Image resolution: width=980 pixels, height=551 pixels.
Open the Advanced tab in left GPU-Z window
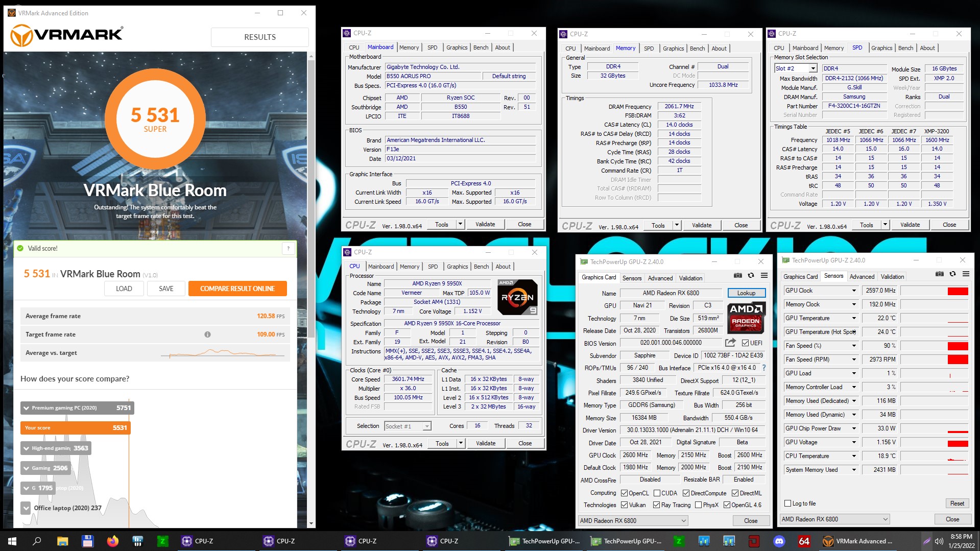(660, 278)
